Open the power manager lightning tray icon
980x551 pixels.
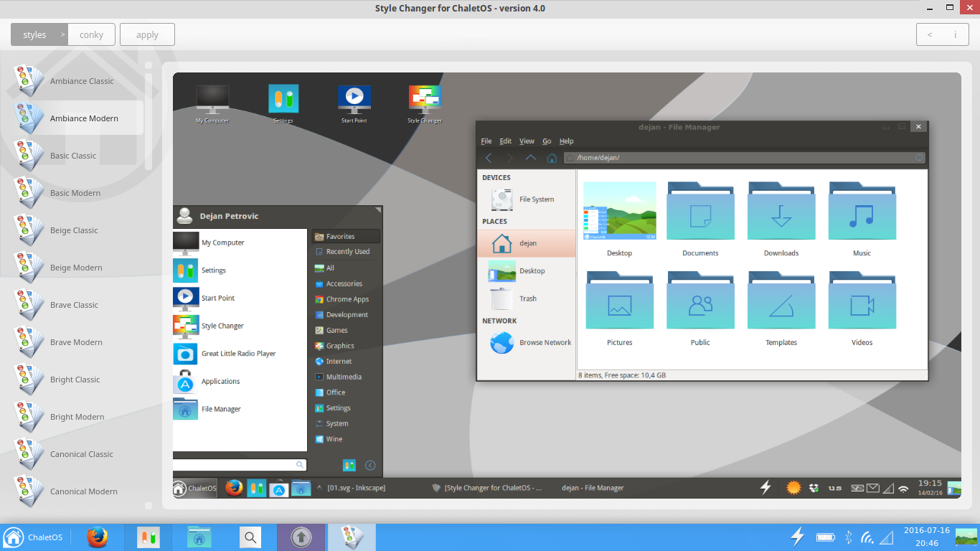point(797,537)
